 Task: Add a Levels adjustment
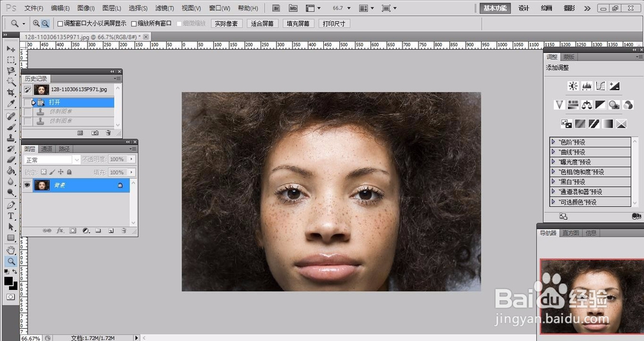tap(587, 86)
